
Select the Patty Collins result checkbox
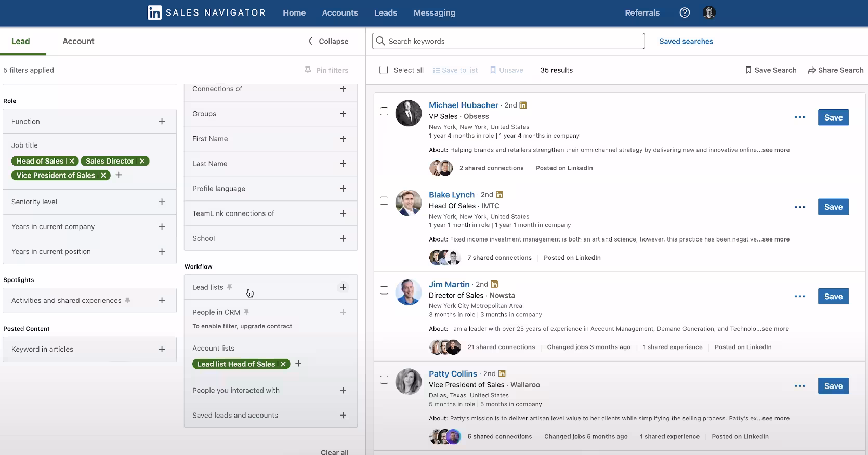384,380
